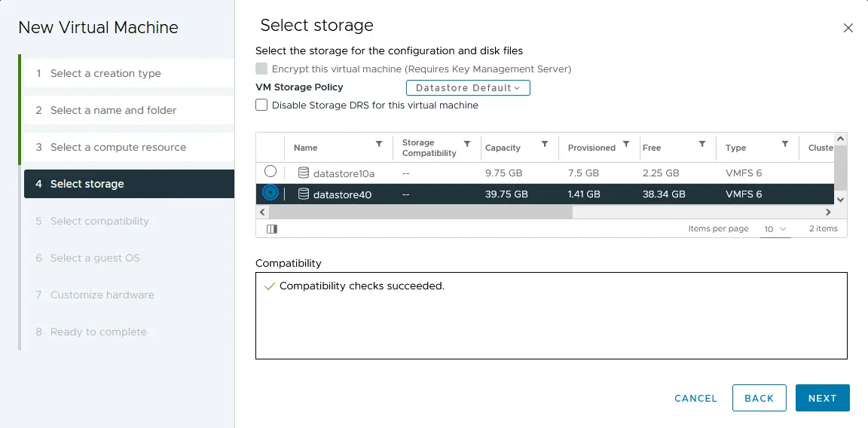Click the Next button
This screenshot has height=428, width=868.
click(822, 398)
